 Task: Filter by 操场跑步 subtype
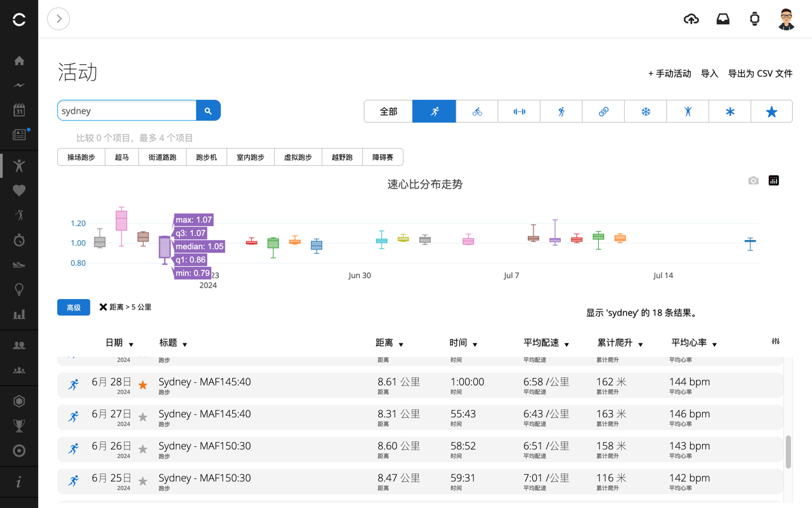click(81, 157)
